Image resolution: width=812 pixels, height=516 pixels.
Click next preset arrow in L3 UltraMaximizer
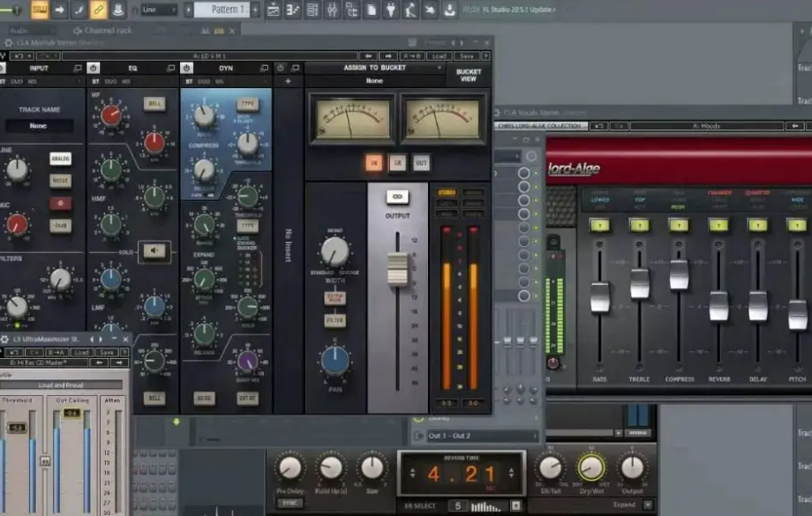point(119,363)
